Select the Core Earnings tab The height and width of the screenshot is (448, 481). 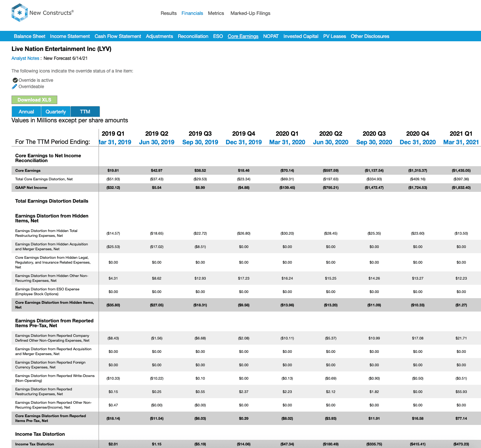243,36
